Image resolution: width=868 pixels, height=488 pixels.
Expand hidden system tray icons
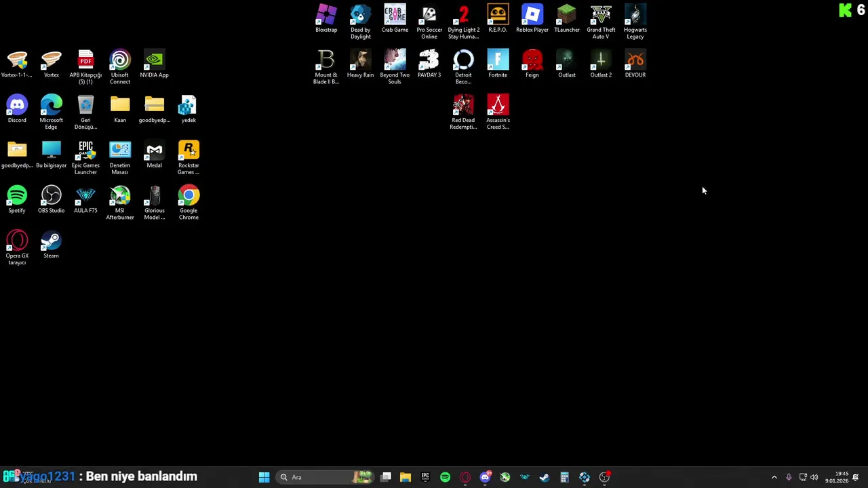tap(774, 477)
